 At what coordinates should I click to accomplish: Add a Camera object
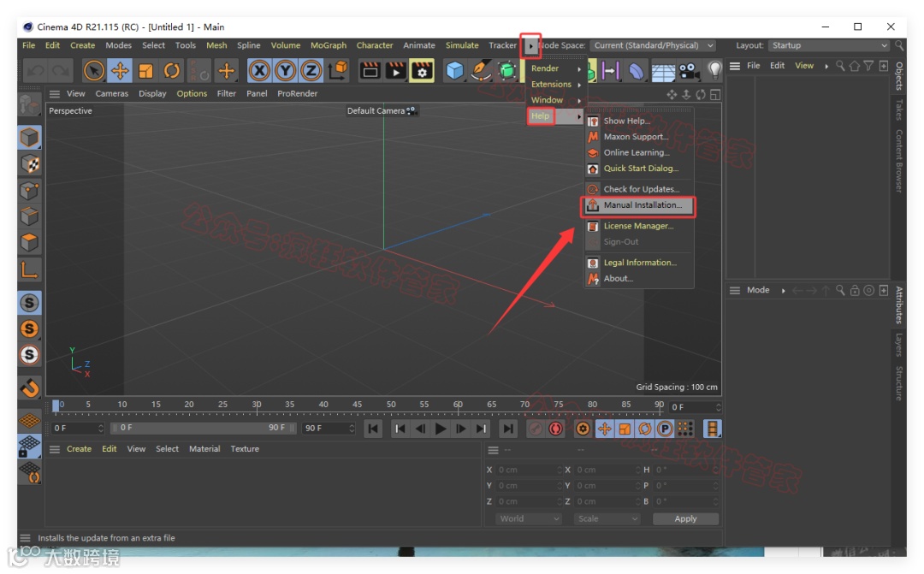pos(688,71)
